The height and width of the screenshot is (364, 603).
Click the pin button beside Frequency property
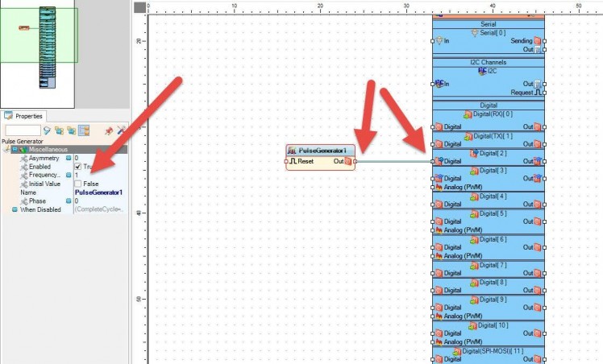pyautogui.click(x=69, y=175)
